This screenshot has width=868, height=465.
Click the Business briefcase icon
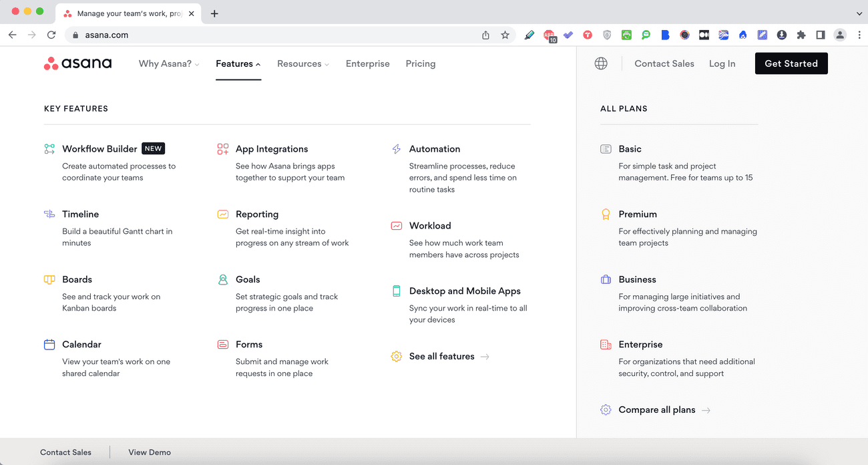(x=606, y=279)
